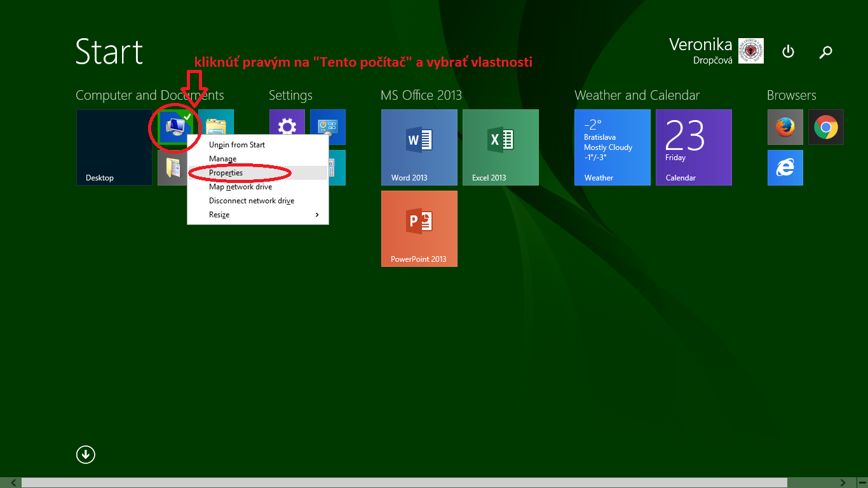Open the Weather tile for Bratislava
The width and height of the screenshot is (868, 488).
pyautogui.click(x=612, y=147)
